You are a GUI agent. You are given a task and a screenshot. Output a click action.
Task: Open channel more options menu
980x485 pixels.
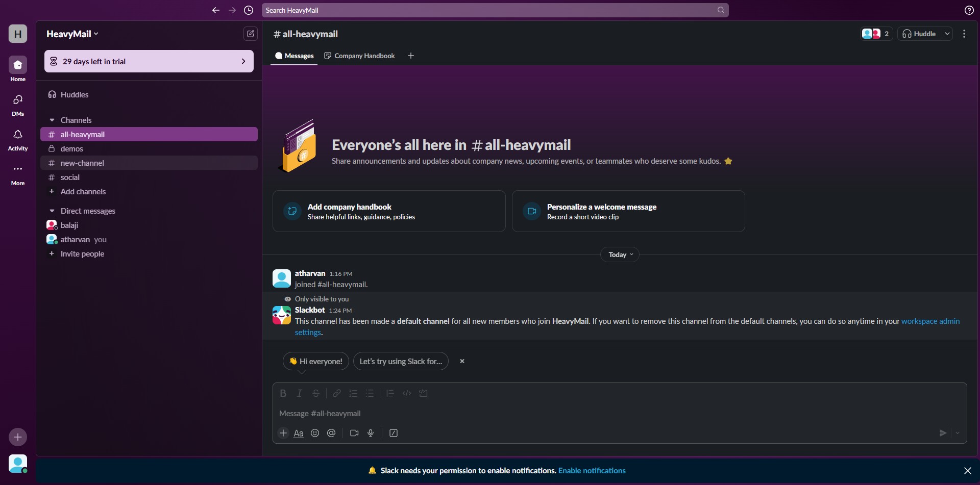(964, 34)
